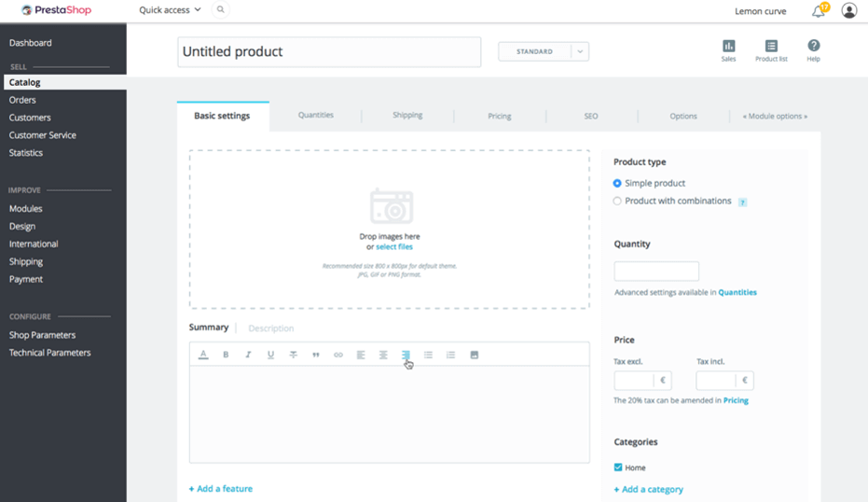Open the Orders menu in sidebar
The width and height of the screenshot is (868, 502).
(22, 100)
